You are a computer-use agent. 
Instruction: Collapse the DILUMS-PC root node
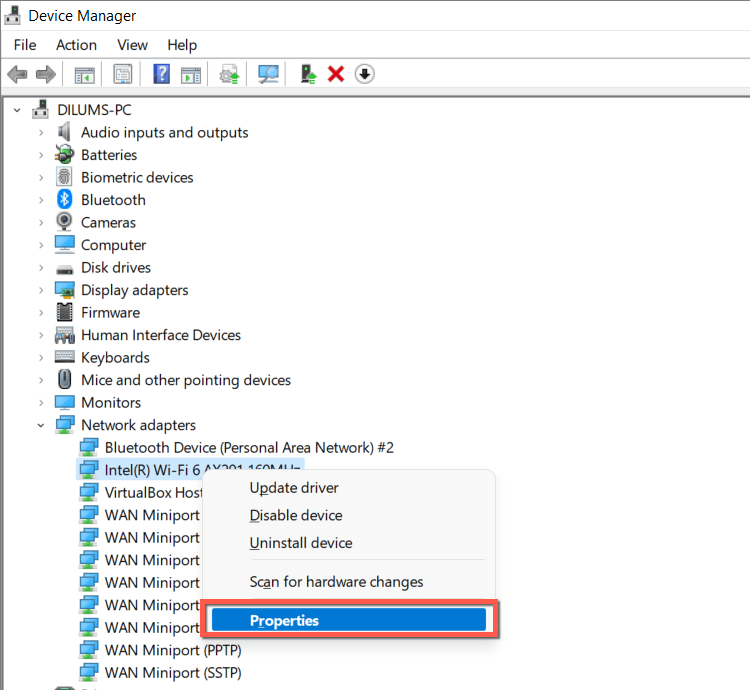(17, 110)
